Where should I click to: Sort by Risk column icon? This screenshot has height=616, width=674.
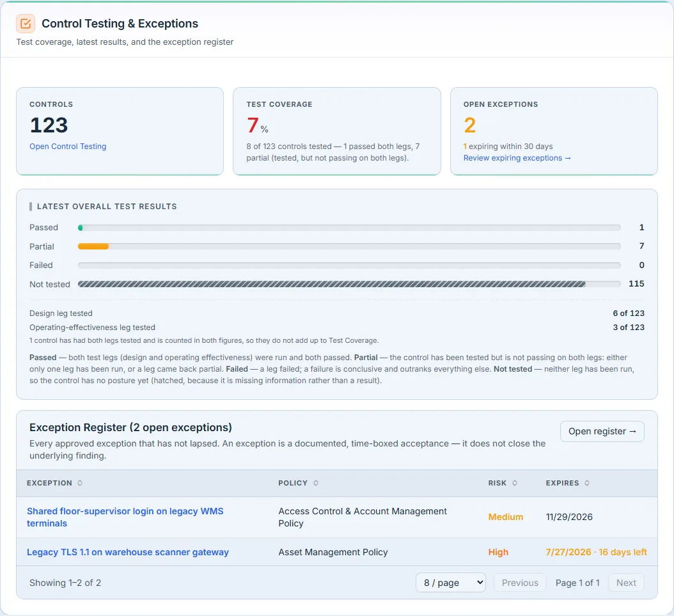point(515,483)
